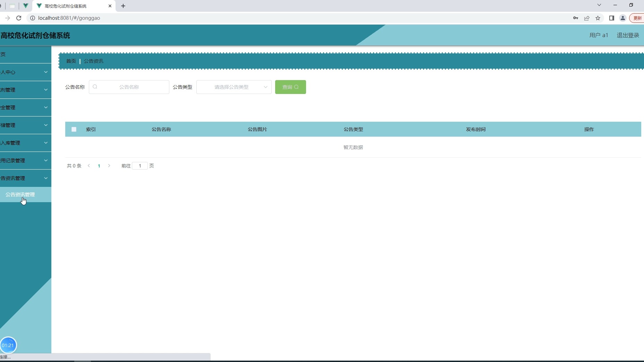The image size is (644, 362).
Task: Collapse the 公告资讯管理 parent menu
Action: [26, 178]
